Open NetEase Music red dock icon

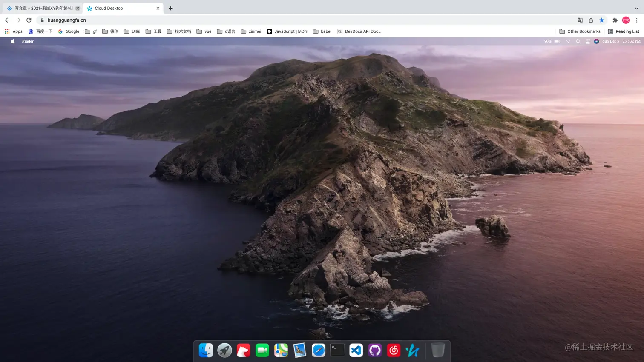point(394,350)
